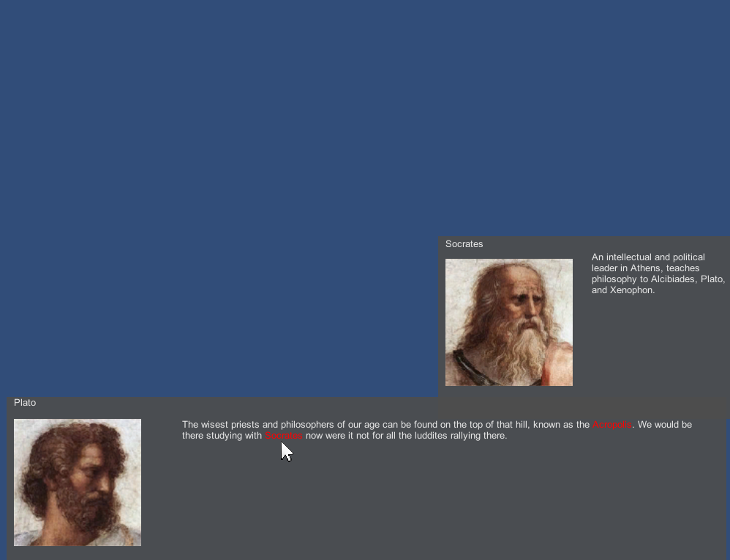Select the Socrates portrait image
730x560 pixels.
pyautogui.click(x=509, y=322)
